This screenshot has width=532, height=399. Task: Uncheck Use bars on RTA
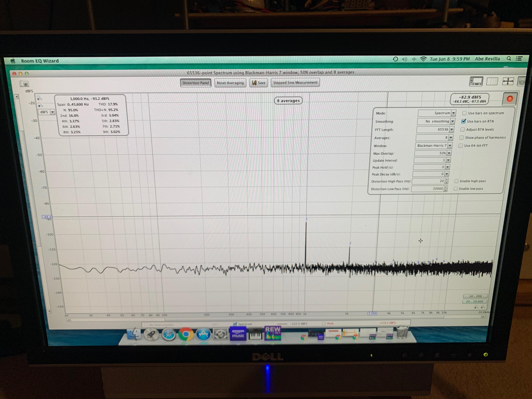463,121
